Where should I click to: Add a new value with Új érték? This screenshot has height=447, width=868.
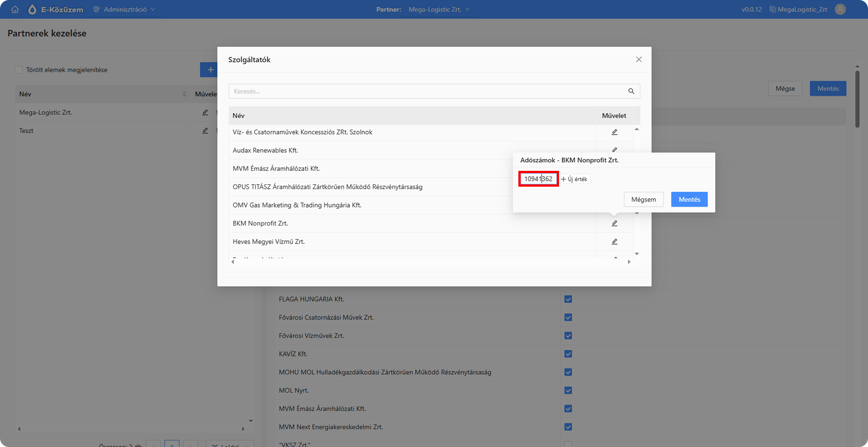[574, 179]
